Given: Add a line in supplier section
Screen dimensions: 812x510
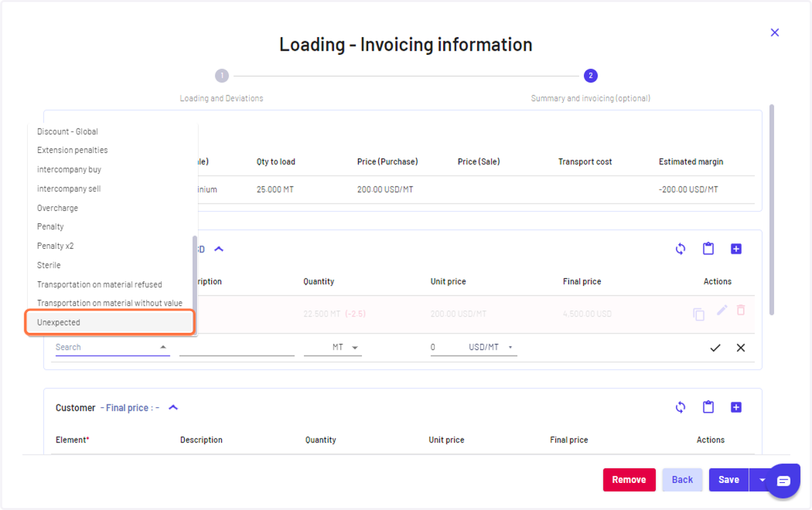Looking at the screenshot, I should [x=736, y=249].
